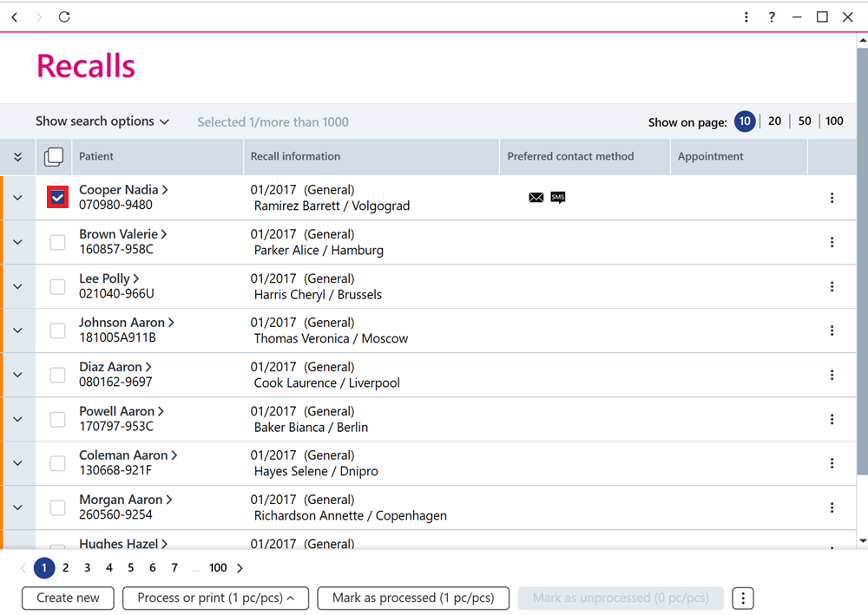Check the Diaz Aaron checkbox
Image resolution: width=868 pixels, height=615 pixels.
pyautogui.click(x=57, y=375)
